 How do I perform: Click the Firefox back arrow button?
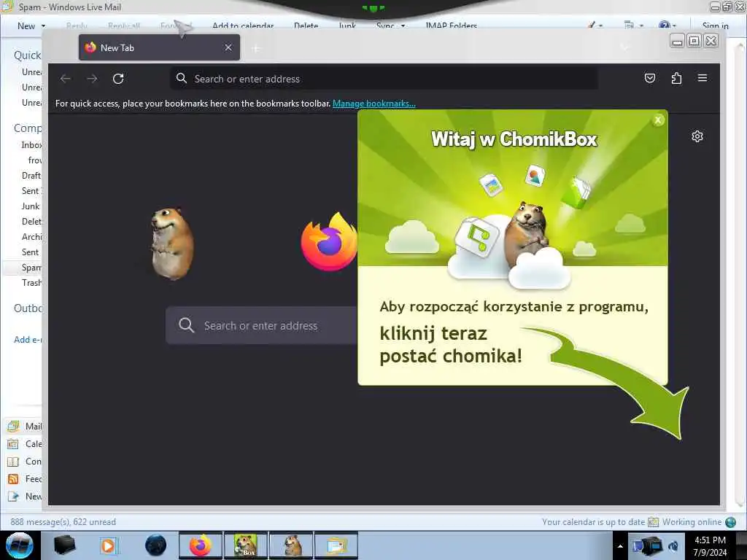[x=65, y=79]
